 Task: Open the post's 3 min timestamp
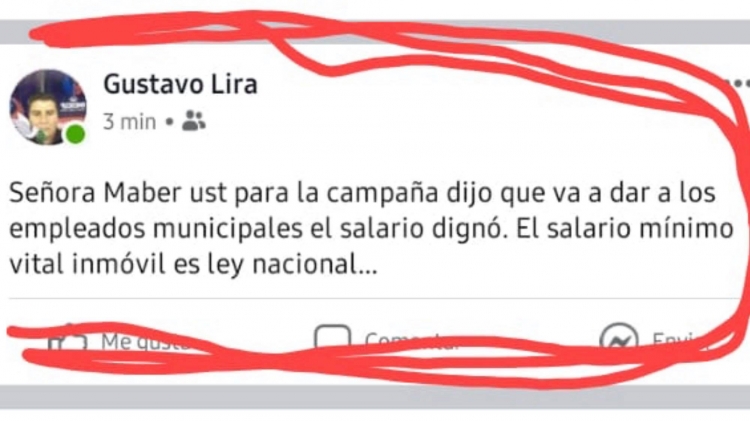129,122
